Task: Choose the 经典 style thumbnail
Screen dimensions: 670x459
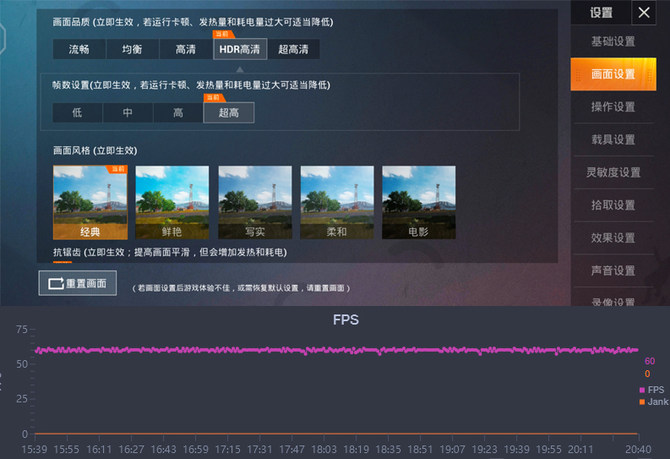Action: click(90, 203)
